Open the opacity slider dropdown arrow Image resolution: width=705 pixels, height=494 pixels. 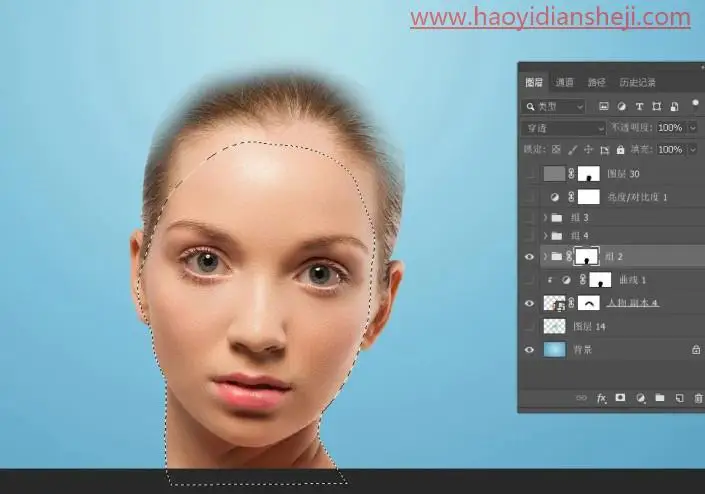click(x=693, y=128)
